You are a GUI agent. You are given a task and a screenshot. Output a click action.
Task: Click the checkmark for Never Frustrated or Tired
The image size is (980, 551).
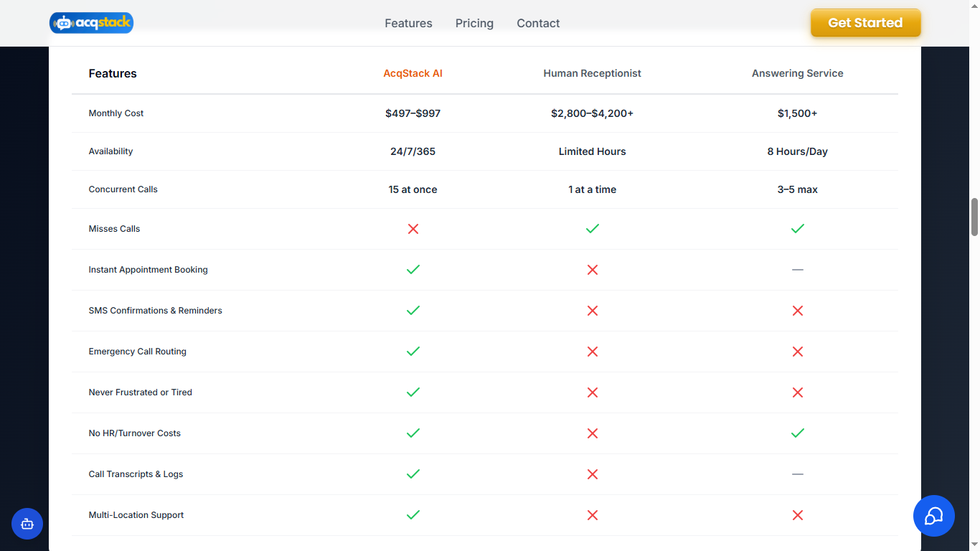pos(413,392)
